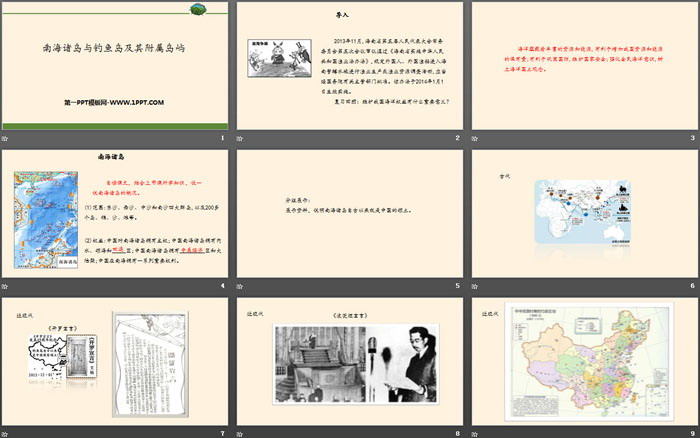Viewport: 700px width, 438px height.
Task: Select the 《波茨坦宣言》 slide with photos
Action: coord(349,361)
